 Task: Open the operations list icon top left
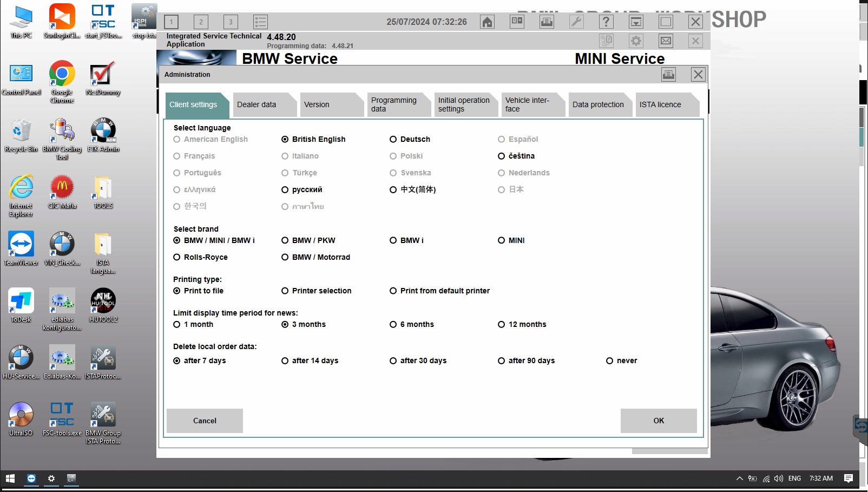260,22
